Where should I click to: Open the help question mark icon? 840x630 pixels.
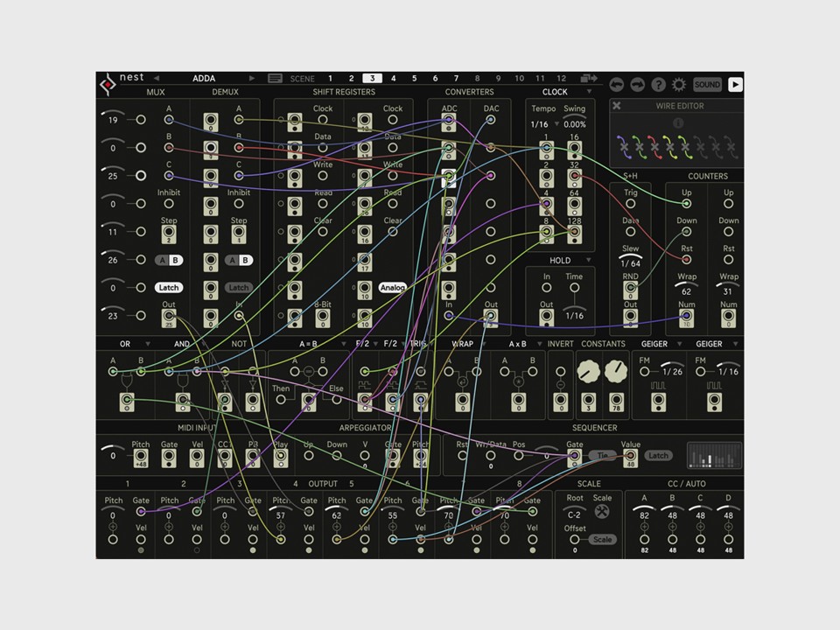coord(658,85)
